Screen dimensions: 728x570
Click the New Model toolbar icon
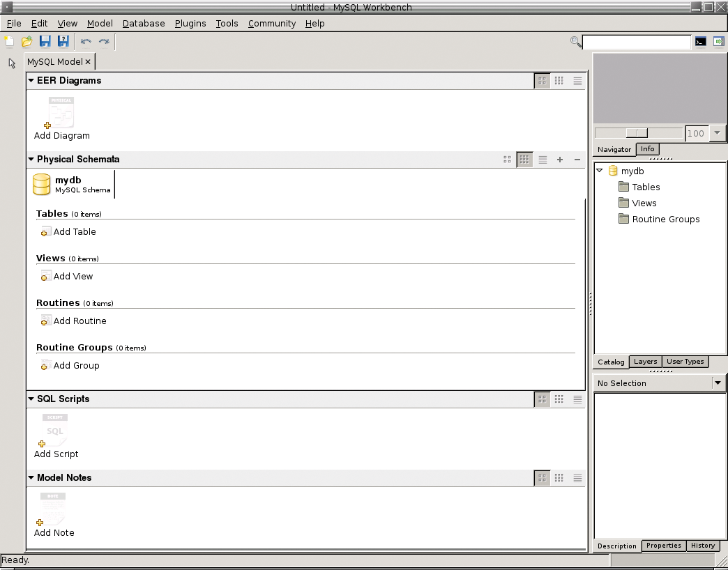pos(9,42)
